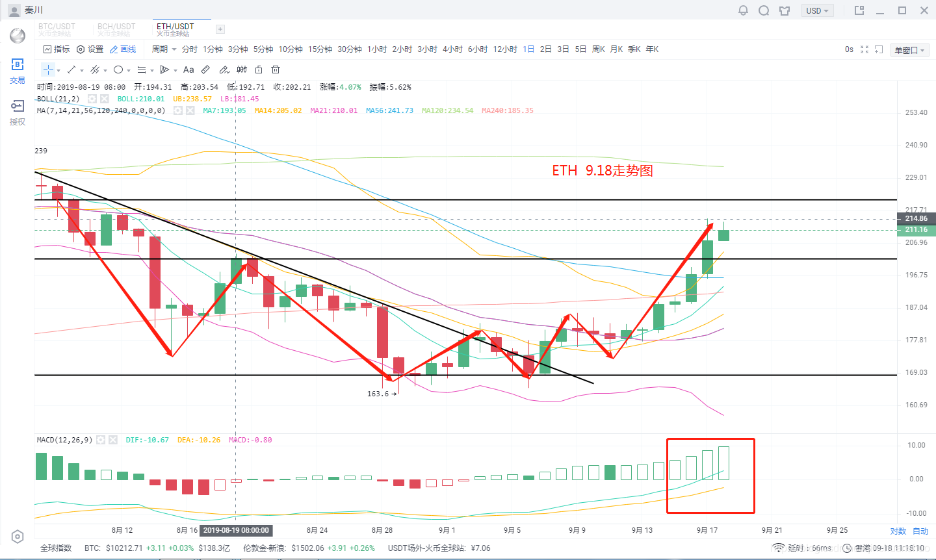Select the trend line drawing tool
The height and width of the screenshot is (560, 936).
point(71,70)
